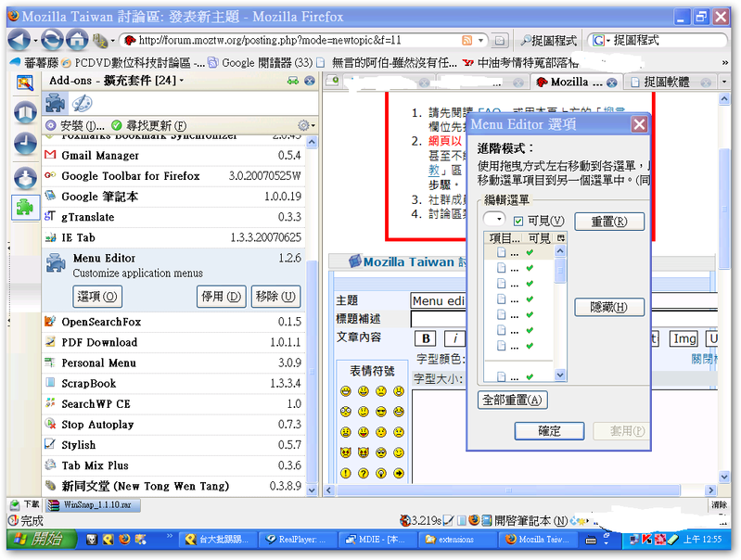
Task: Toggle the 可見(V) checkbox
Action: [519, 221]
